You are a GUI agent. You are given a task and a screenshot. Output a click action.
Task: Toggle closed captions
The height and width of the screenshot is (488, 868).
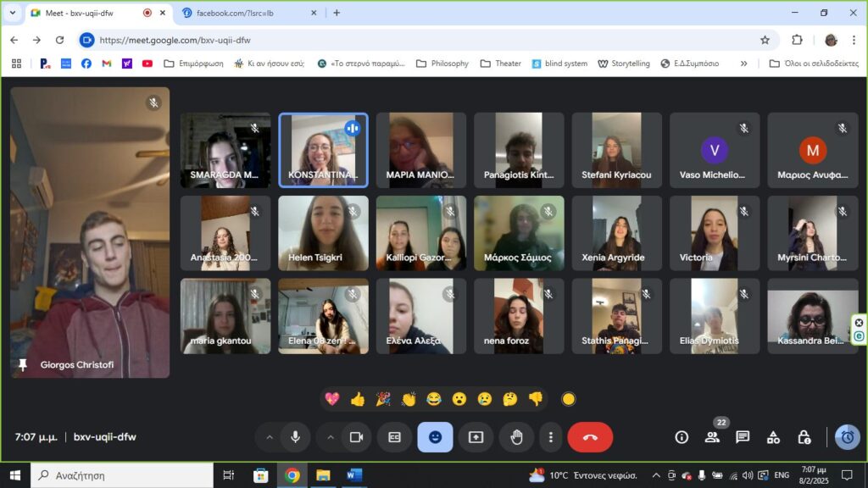point(394,437)
